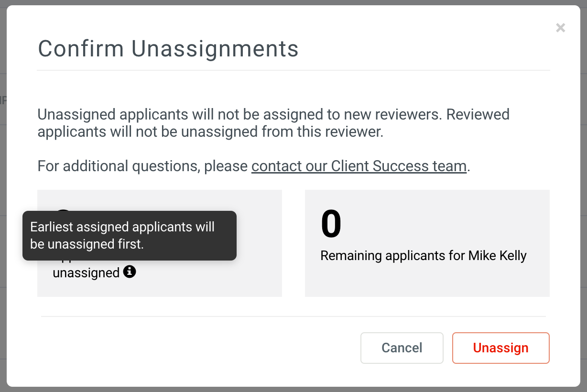This screenshot has width=587, height=392.
Task: Select the large 0 remaining count
Action: (x=331, y=224)
